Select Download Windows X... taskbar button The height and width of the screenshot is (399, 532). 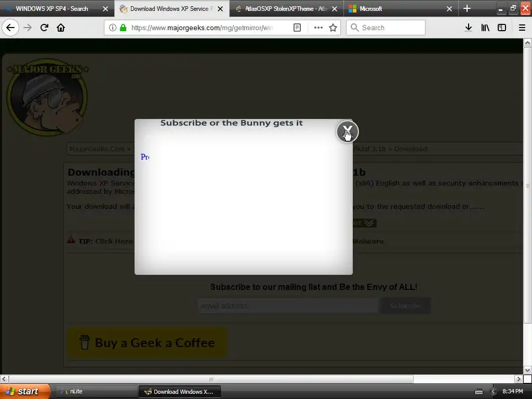pyautogui.click(x=180, y=392)
